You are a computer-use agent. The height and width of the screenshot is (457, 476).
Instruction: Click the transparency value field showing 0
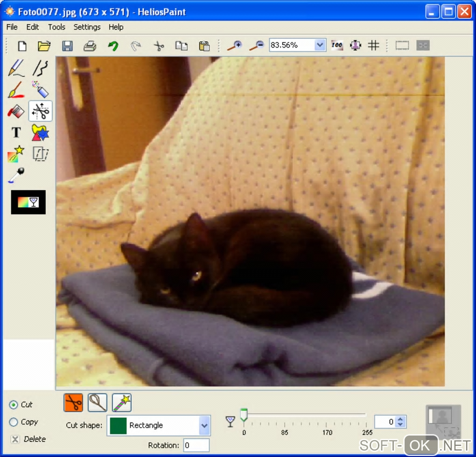tap(385, 422)
